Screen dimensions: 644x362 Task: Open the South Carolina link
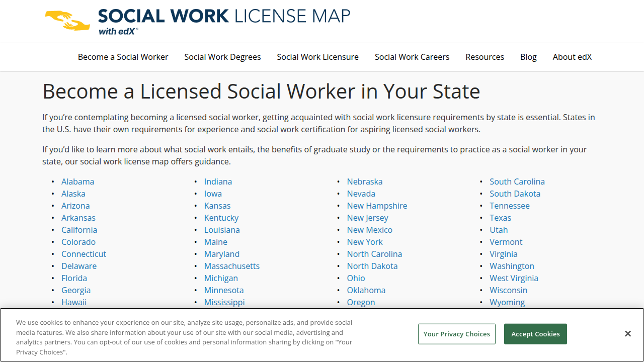tap(517, 182)
